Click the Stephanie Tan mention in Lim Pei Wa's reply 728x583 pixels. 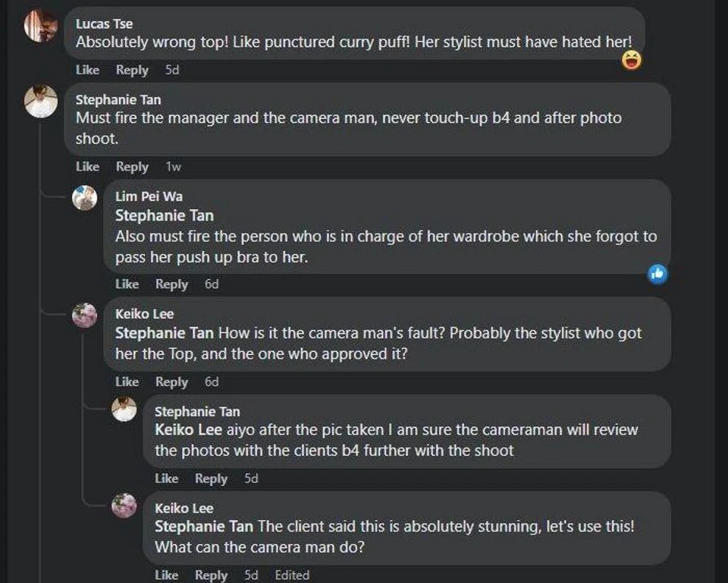point(164,216)
